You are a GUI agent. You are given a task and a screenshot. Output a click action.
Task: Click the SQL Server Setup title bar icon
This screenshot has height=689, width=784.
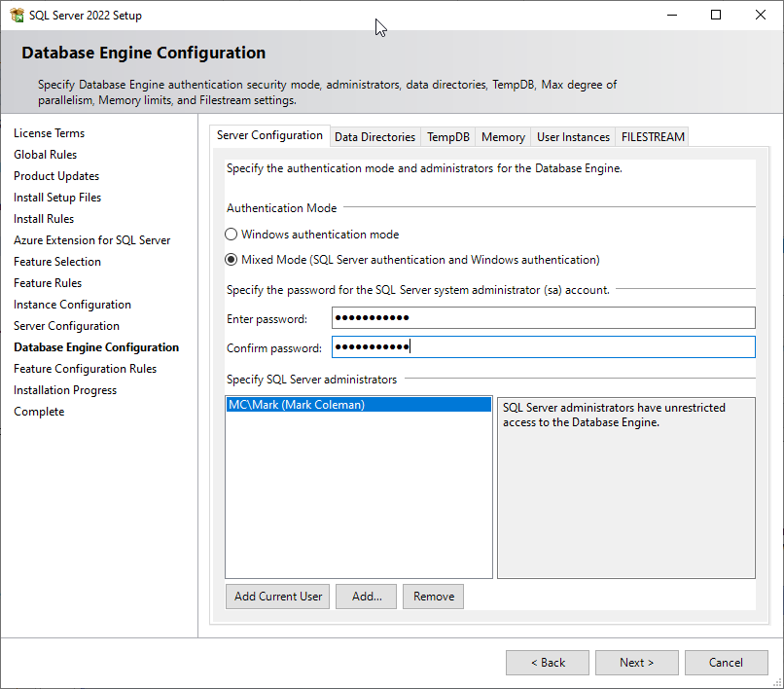point(17,16)
